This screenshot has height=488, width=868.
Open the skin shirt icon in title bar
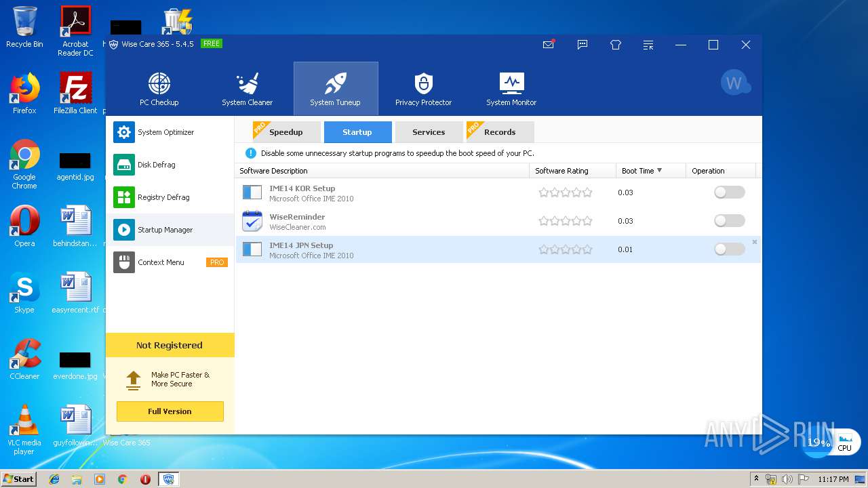coord(616,45)
